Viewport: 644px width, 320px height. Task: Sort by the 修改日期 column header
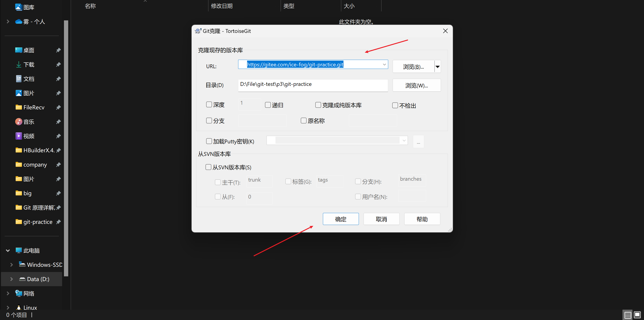click(222, 6)
